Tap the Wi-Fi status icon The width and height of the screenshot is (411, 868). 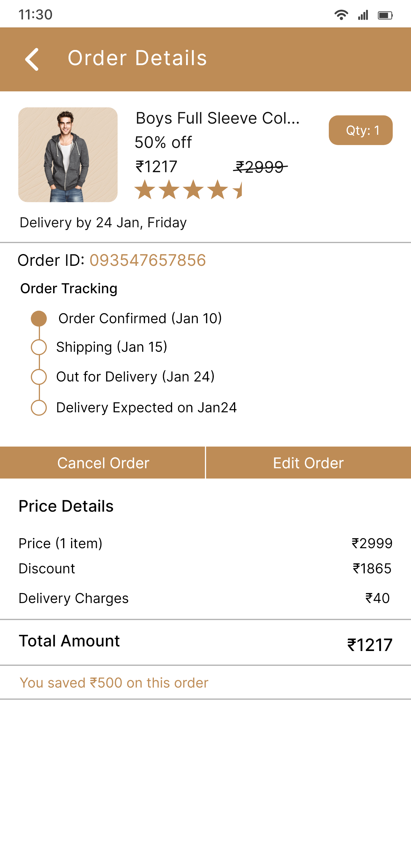pos(341,15)
